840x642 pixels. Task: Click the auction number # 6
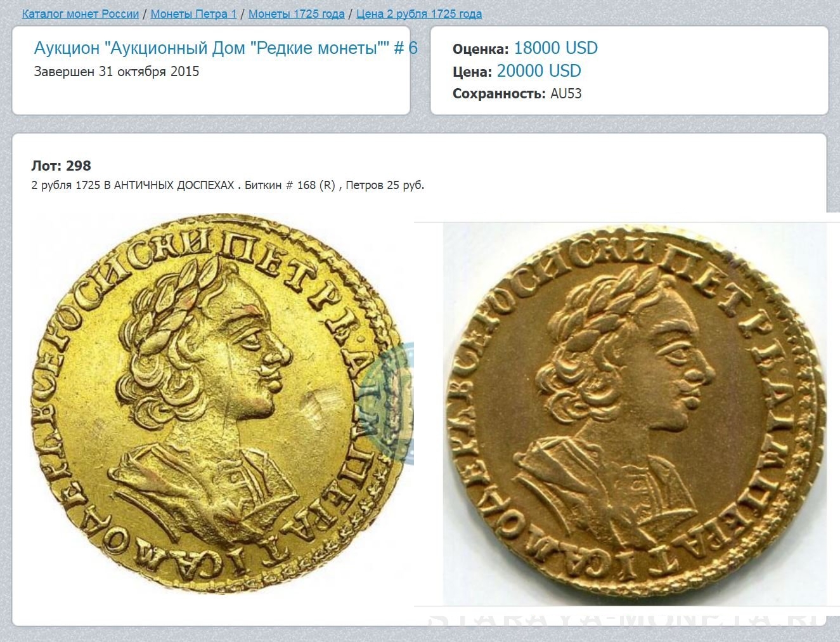coord(406,48)
